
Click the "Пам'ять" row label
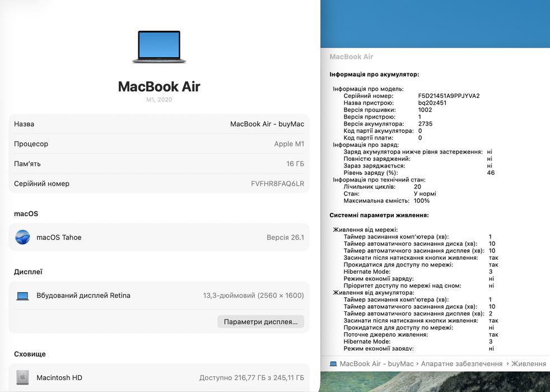point(27,164)
